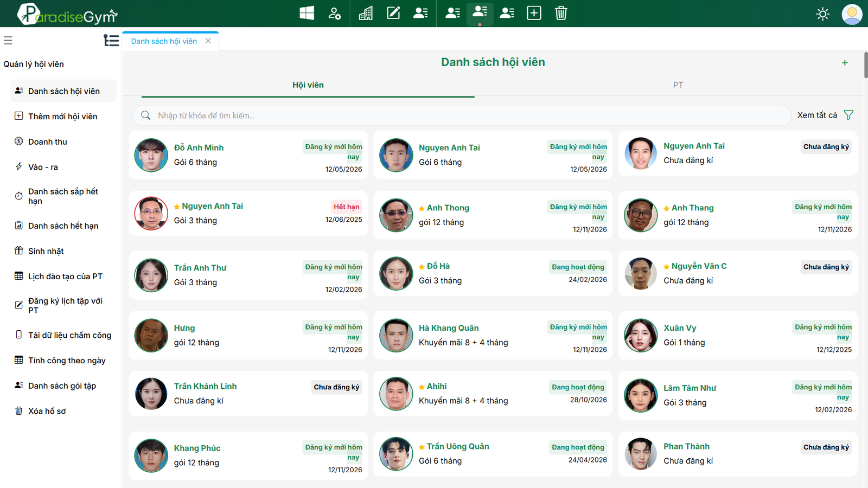This screenshot has height=488, width=868.
Task: Click the trash bin icon in top toolbar
Action: (561, 13)
